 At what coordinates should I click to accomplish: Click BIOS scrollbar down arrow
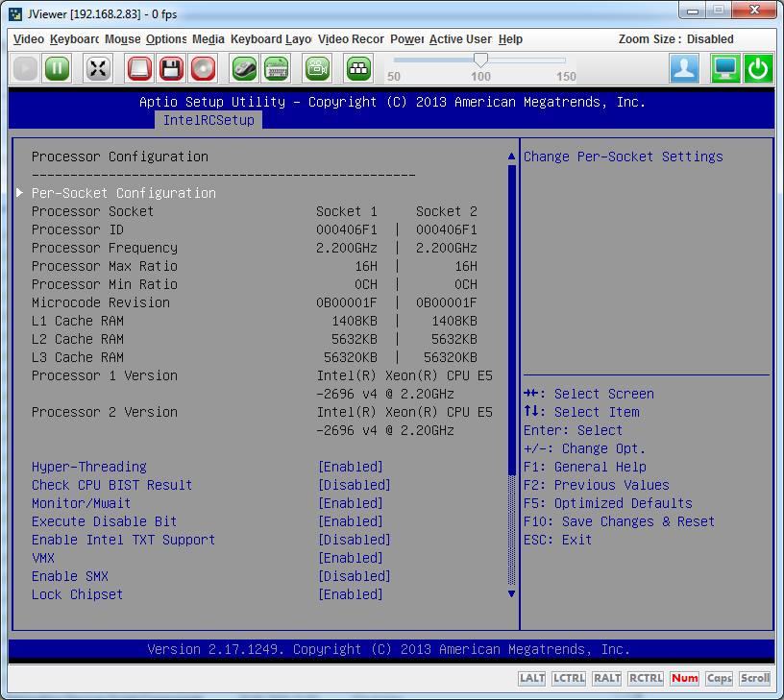pyautogui.click(x=511, y=594)
